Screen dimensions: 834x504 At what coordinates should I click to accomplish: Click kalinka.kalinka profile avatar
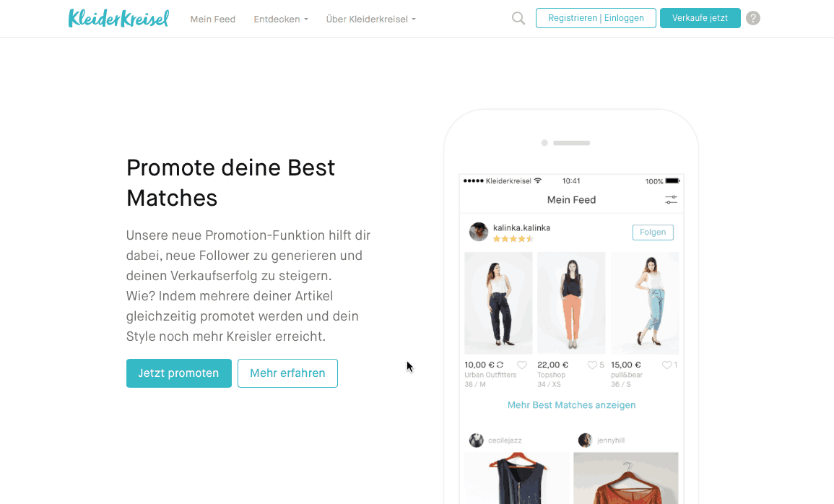[x=479, y=232]
